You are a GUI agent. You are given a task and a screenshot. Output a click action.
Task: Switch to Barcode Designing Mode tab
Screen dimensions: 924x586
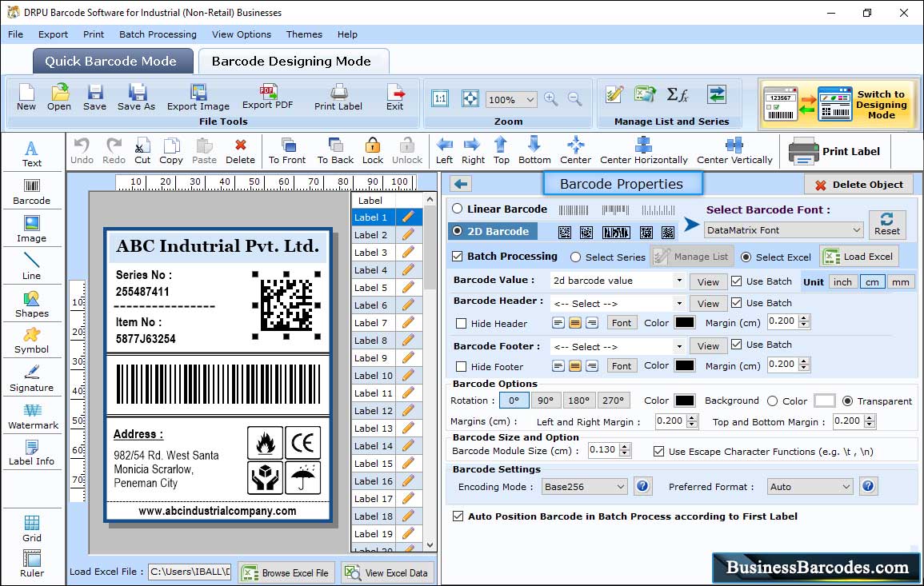[x=293, y=62]
